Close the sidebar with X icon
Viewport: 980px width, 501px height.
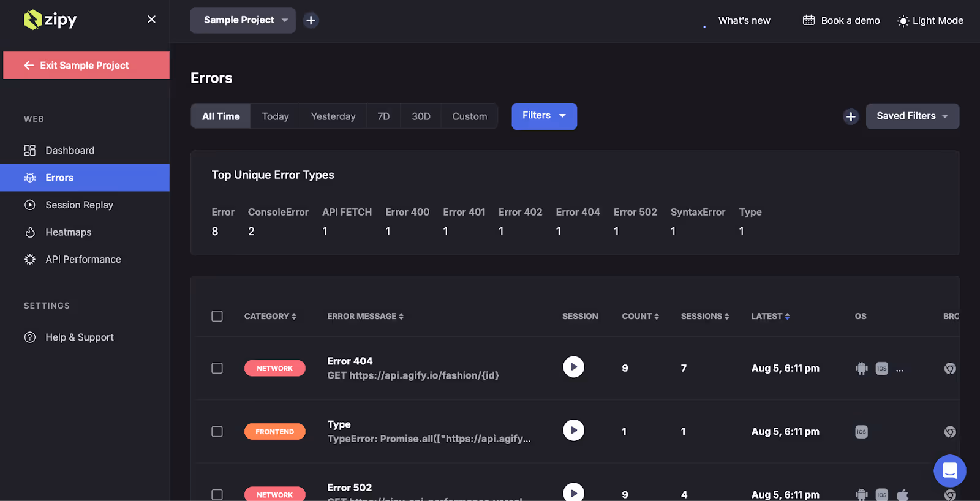click(151, 20)
